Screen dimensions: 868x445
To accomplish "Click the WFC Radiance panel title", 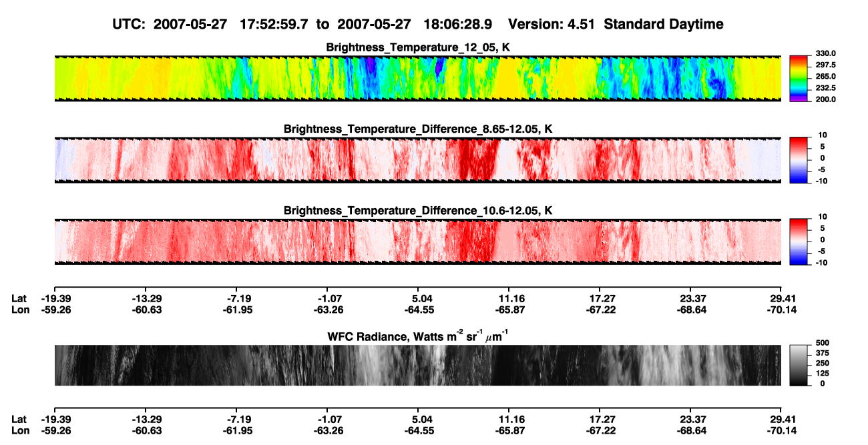I will 418,336.
